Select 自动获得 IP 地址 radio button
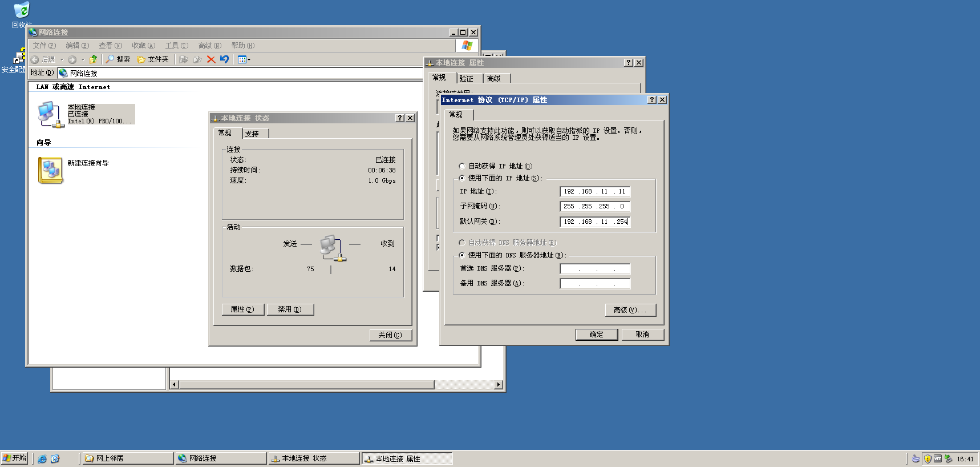980x467 pixels. 462,166
